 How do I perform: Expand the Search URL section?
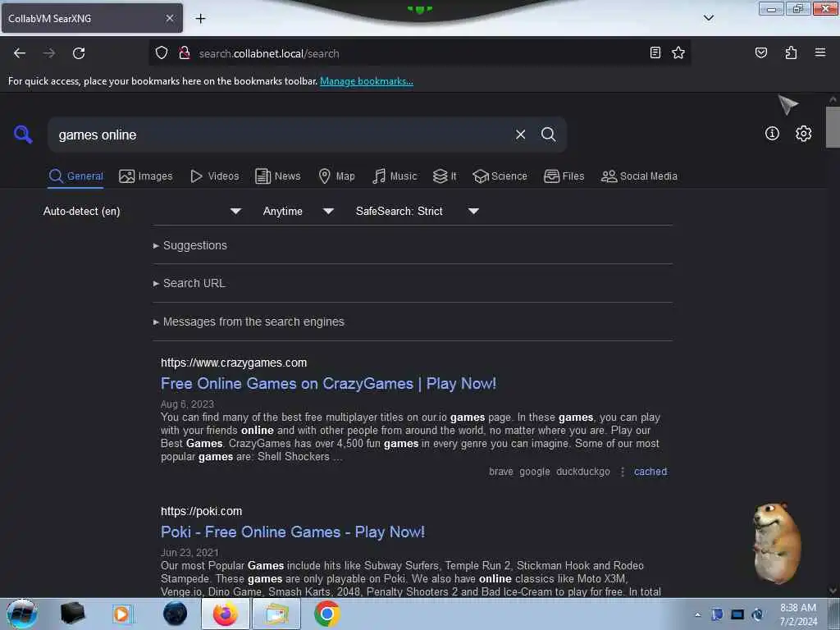pyautogui.click(x=189, y=283)
